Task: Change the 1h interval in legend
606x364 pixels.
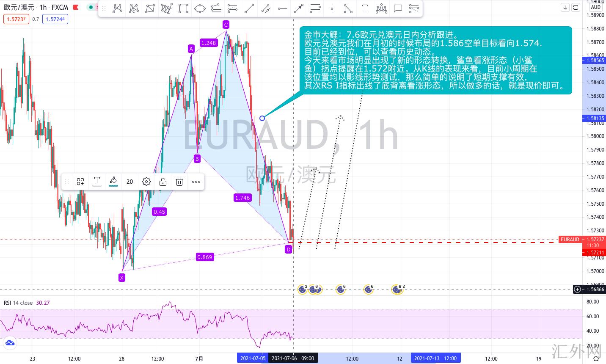Action: (x=43, y=7)
